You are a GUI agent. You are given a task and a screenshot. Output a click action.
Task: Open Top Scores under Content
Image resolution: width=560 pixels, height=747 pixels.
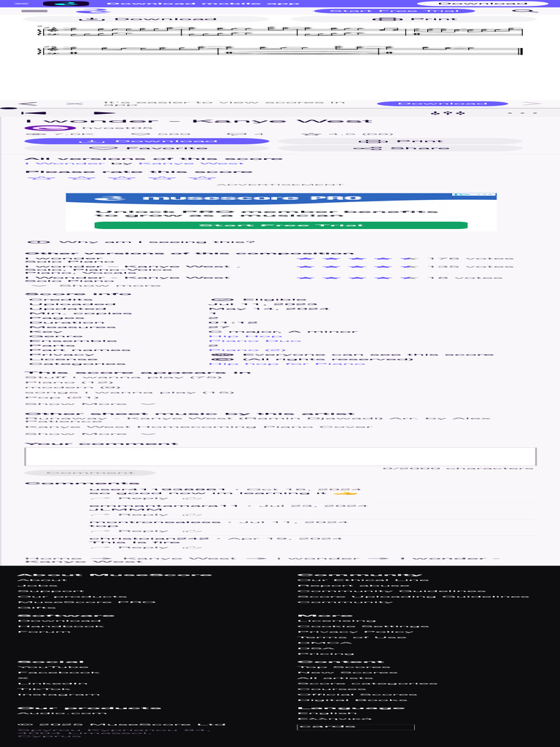[x=344, y=667]
